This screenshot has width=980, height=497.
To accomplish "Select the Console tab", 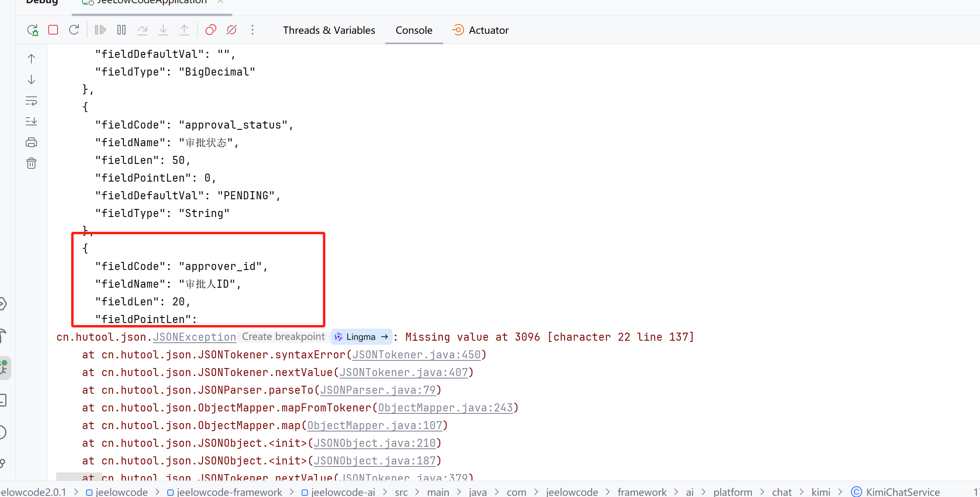I will (414, 30).
